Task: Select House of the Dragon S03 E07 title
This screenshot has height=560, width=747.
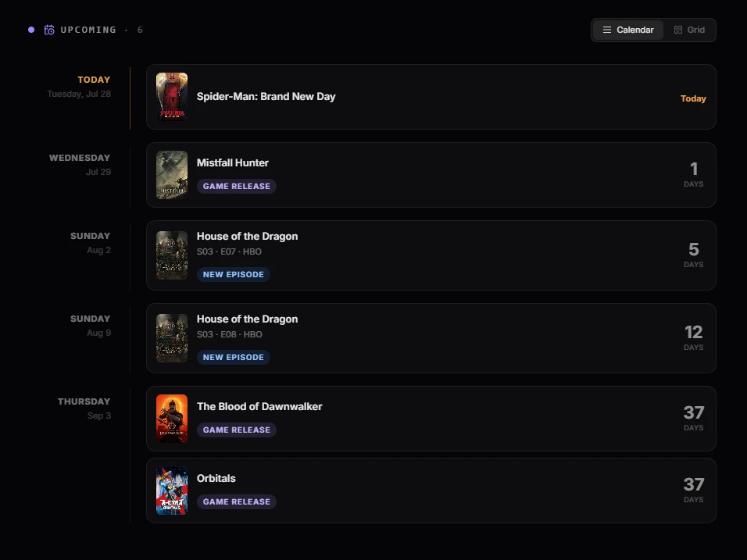Action: click(x=247, y=237)
